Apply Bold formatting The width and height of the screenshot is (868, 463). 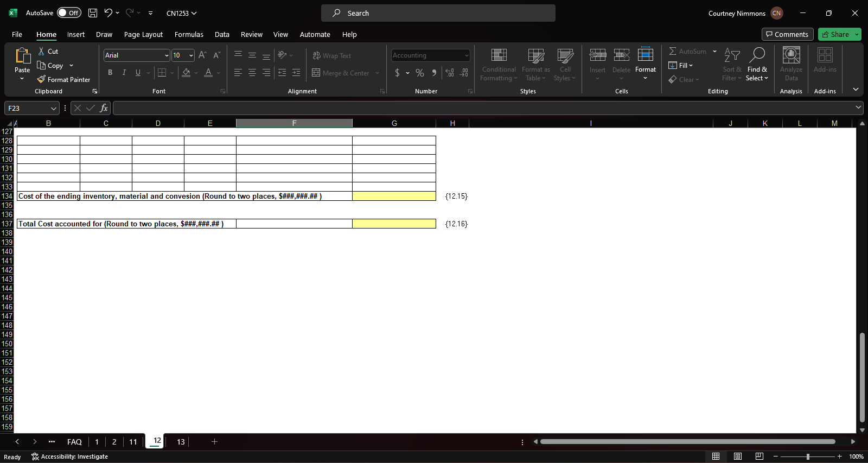click(110, 73)
